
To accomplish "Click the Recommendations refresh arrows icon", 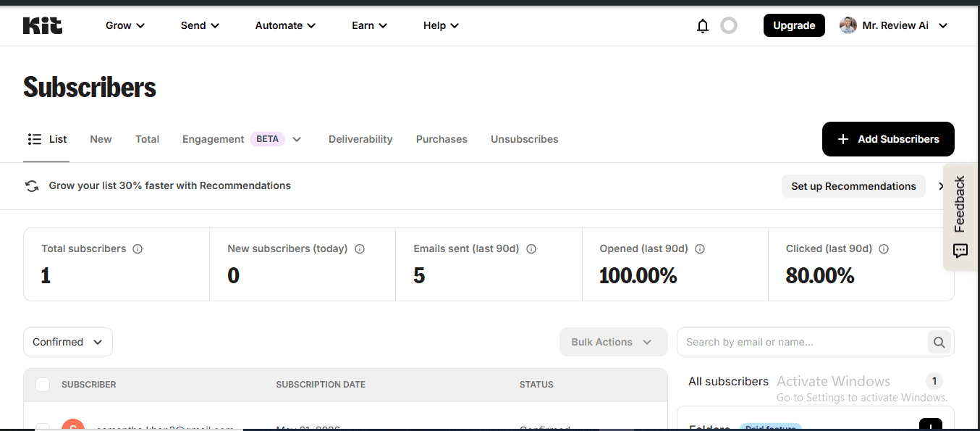I will coord(32,186).
